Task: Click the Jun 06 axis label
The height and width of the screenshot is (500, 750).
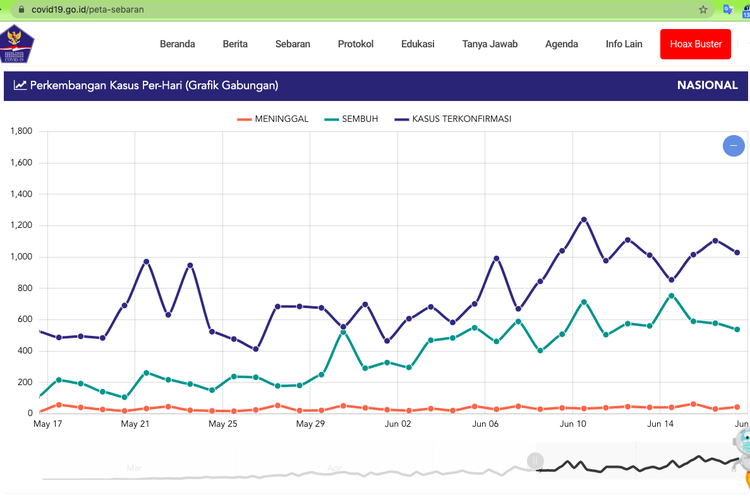Action: click(485, 424)
